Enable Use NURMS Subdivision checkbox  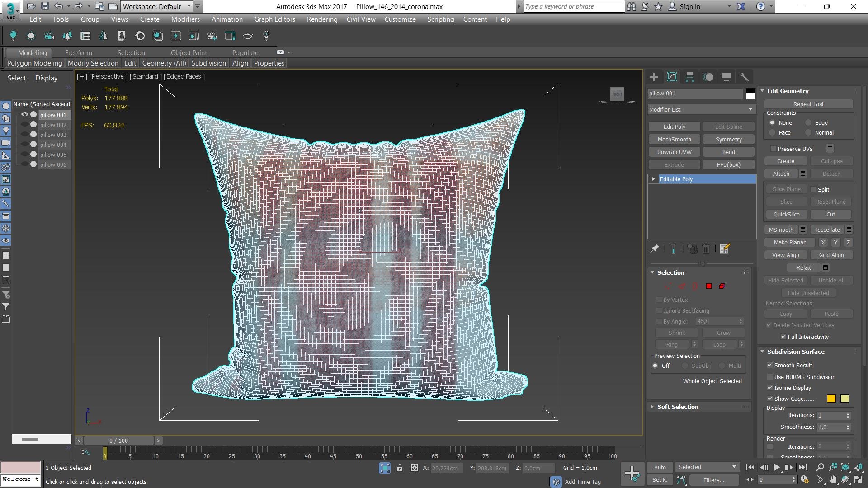(x=769, y=377)
